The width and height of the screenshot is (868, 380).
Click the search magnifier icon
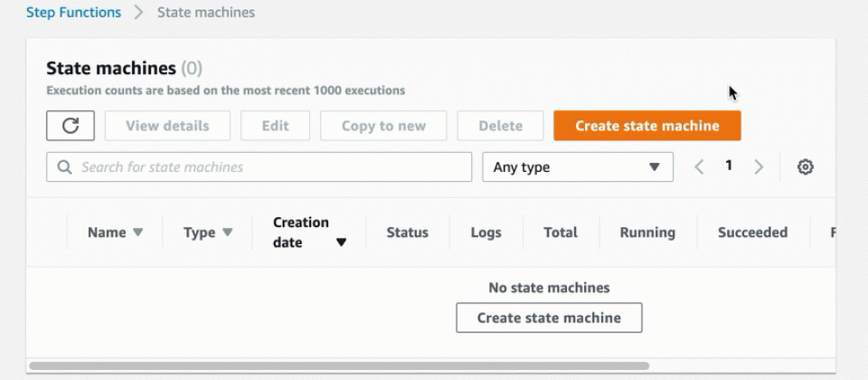(x=64, y=167)
